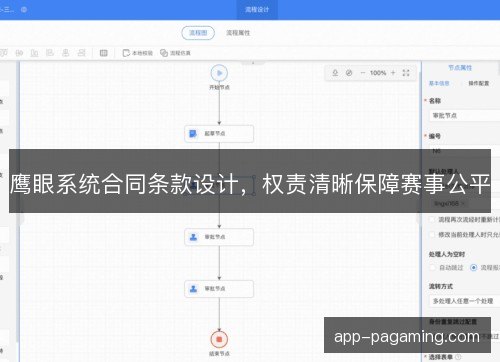The image size is (500, 362).
Task: Click the help icon beside 选择表单
Action: point(458,357)
